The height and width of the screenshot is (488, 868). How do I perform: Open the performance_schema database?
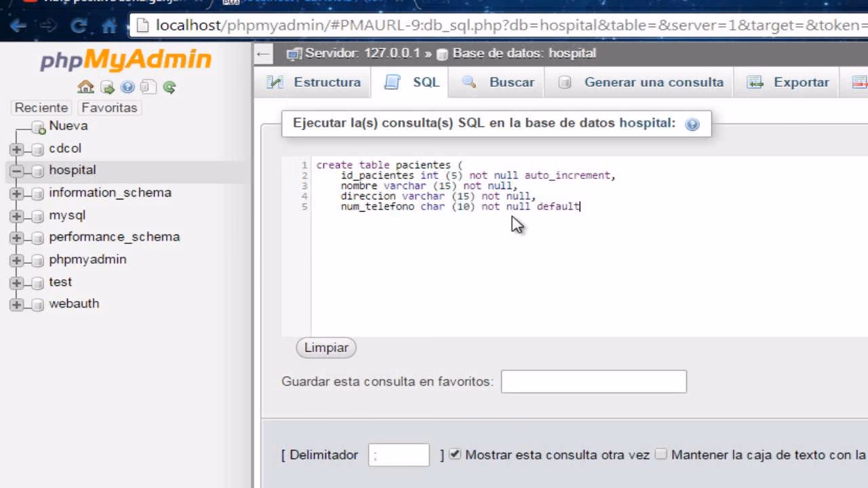click(x=114, y=237)
